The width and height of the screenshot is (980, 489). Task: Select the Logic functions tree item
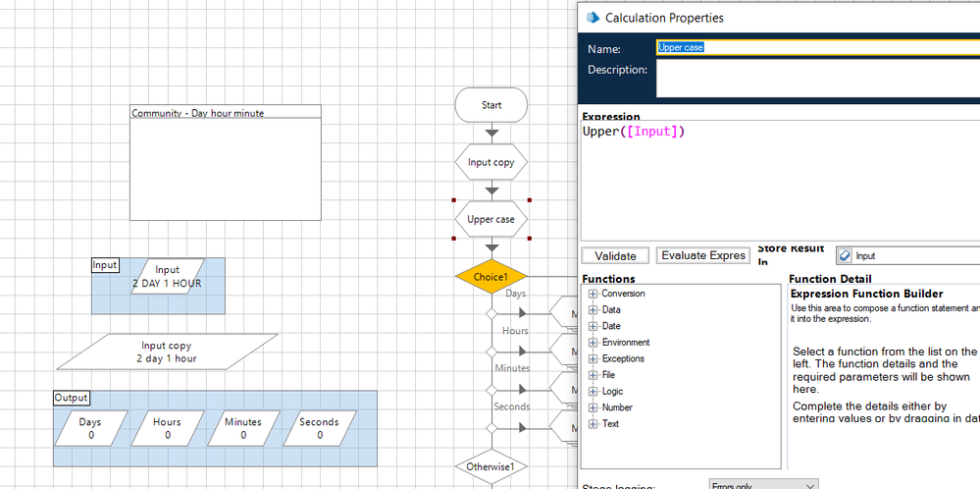pos(612,392)
